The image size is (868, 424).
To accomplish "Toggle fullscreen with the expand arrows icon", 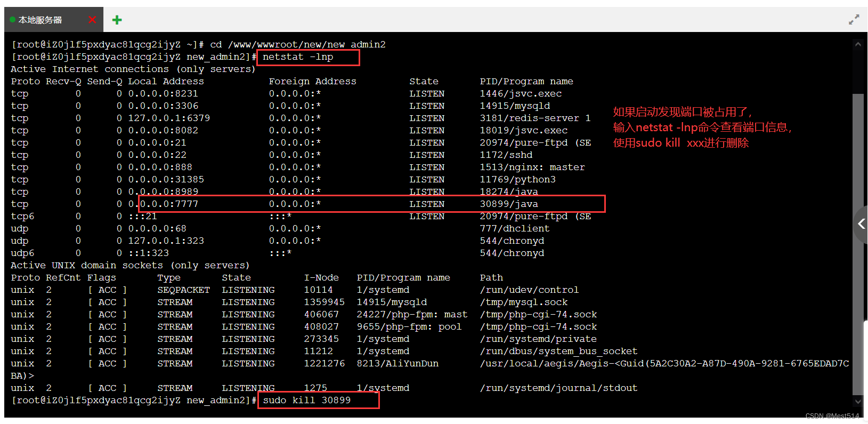I will click(x=854, y=20).
